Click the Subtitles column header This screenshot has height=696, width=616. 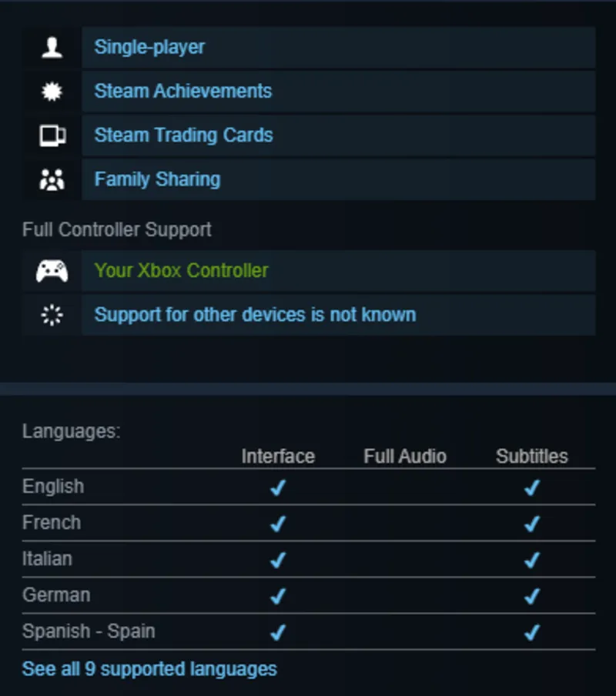[531, 456]
